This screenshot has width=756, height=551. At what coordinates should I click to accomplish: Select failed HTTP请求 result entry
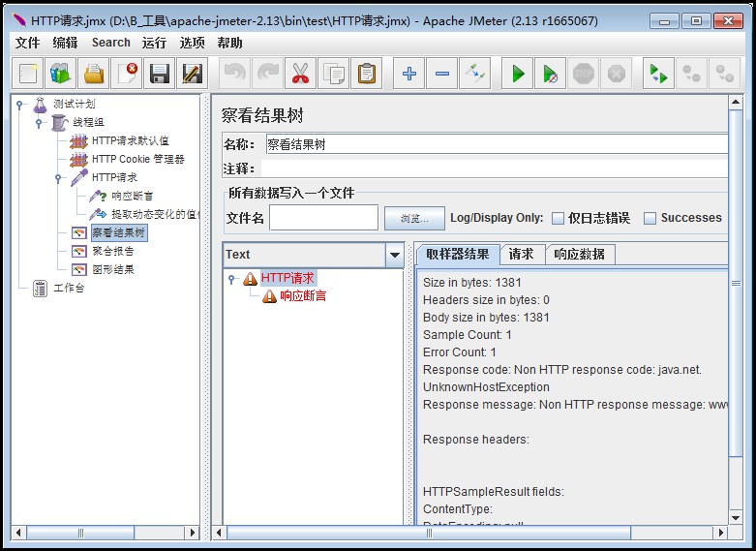[x=287, y=278]
